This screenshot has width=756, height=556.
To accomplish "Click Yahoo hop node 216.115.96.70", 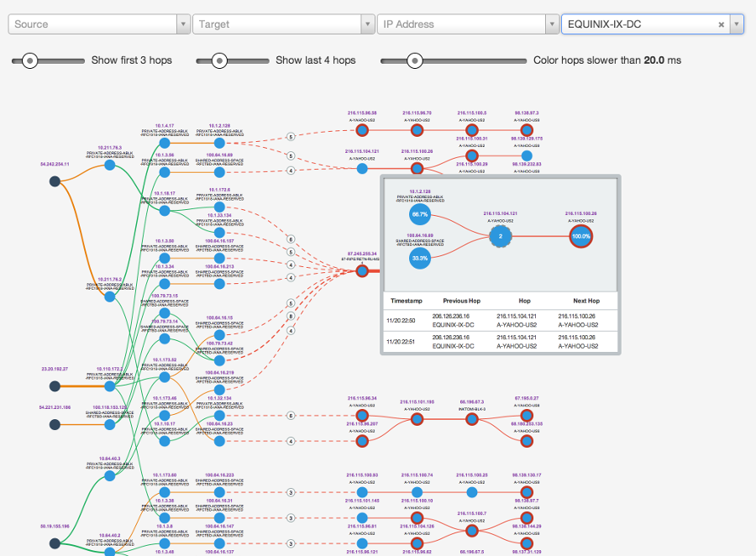I will 417,130.
